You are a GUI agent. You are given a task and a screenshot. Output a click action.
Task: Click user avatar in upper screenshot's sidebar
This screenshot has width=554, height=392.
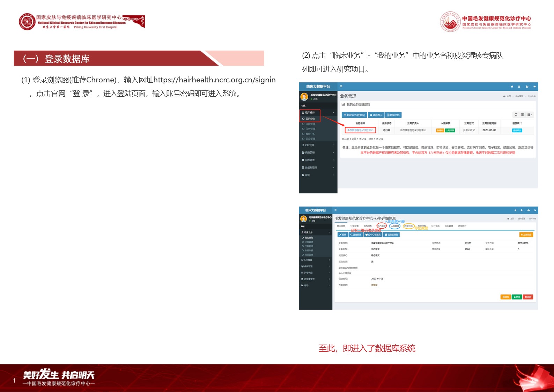pos(304,96)
